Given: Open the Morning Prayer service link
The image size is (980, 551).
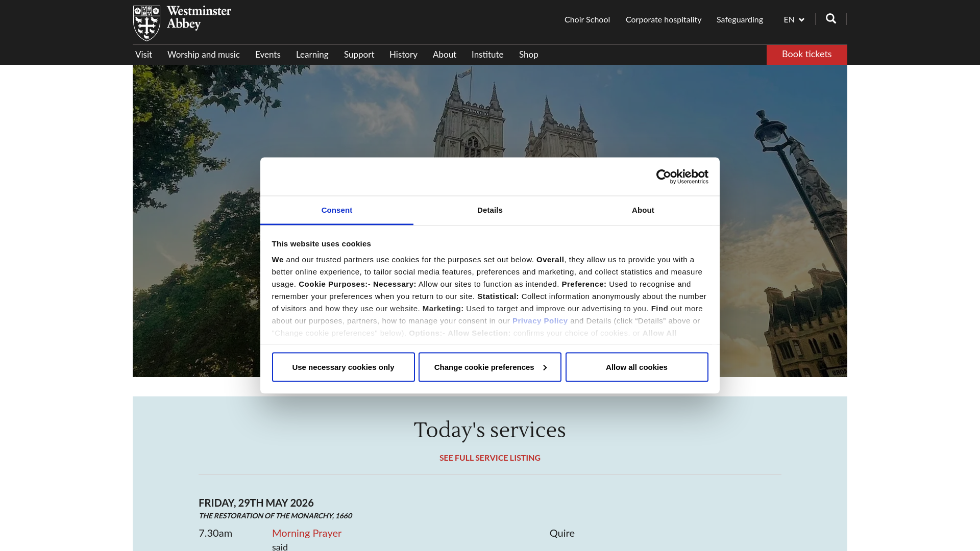Looking at the screenshot, I should (x=307, y=533).
